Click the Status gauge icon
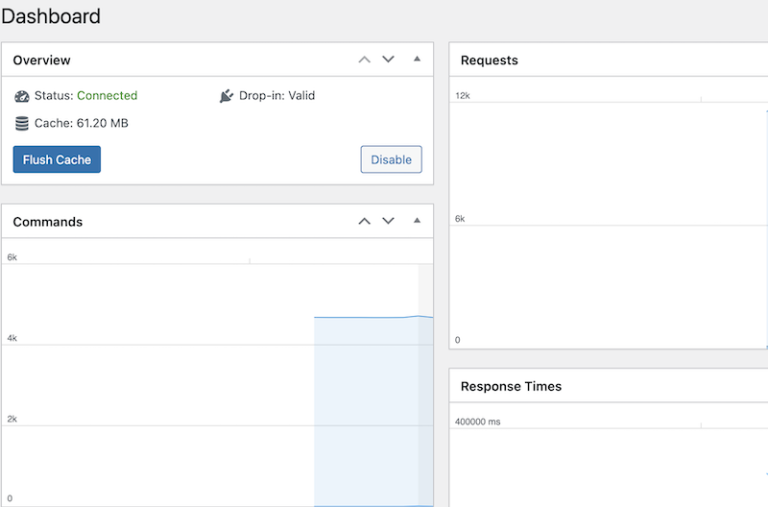This screenshot has height=507, width=768. 22,96
